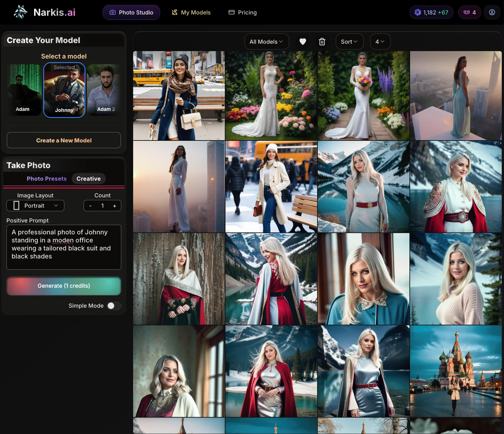Open the My Models tab
The width and height of the screenshot is (504, 434).
191,13
